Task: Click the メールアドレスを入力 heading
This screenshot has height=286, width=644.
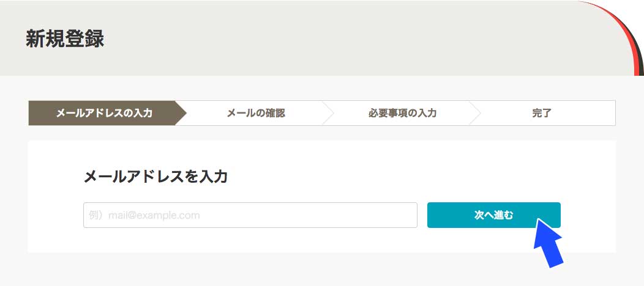Action: (155, 177)
